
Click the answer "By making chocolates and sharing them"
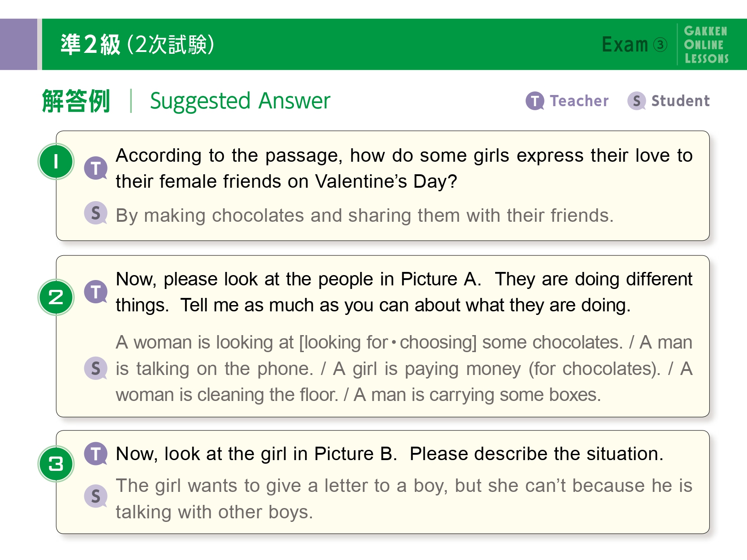(x=364, y=215)
